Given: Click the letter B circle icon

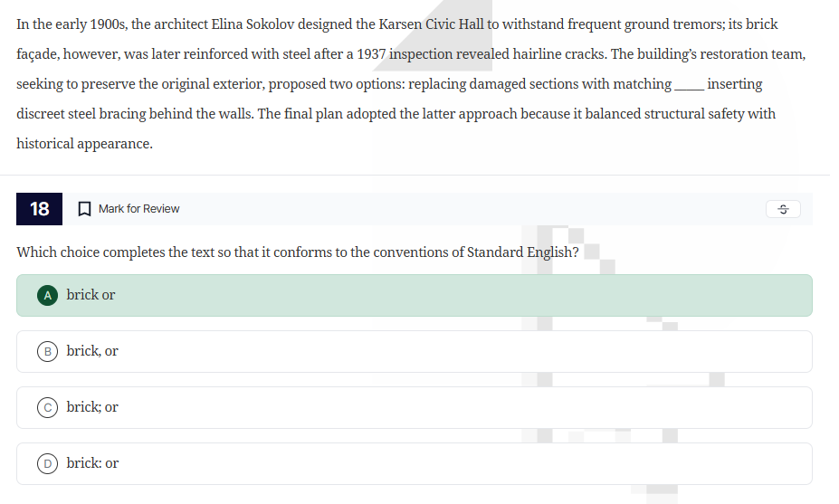Looking at the screenshot, I should (45, 351).
